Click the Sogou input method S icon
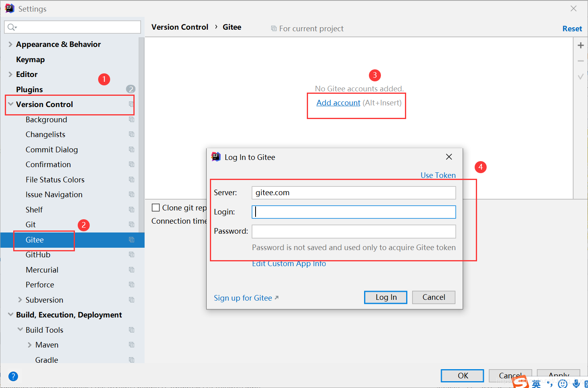Screen dimensions: 588x388 (x=521, y=382)
